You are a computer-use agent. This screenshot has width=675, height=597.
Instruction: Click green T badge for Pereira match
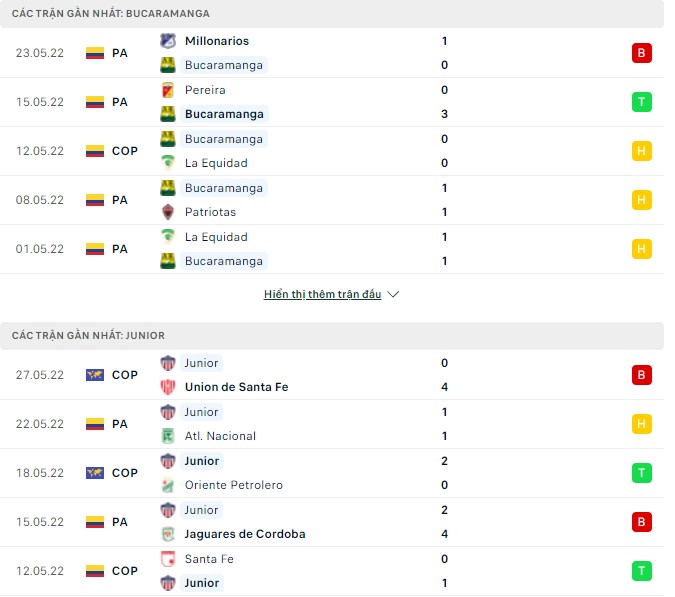pyautogui.click(x=642, y=102)
